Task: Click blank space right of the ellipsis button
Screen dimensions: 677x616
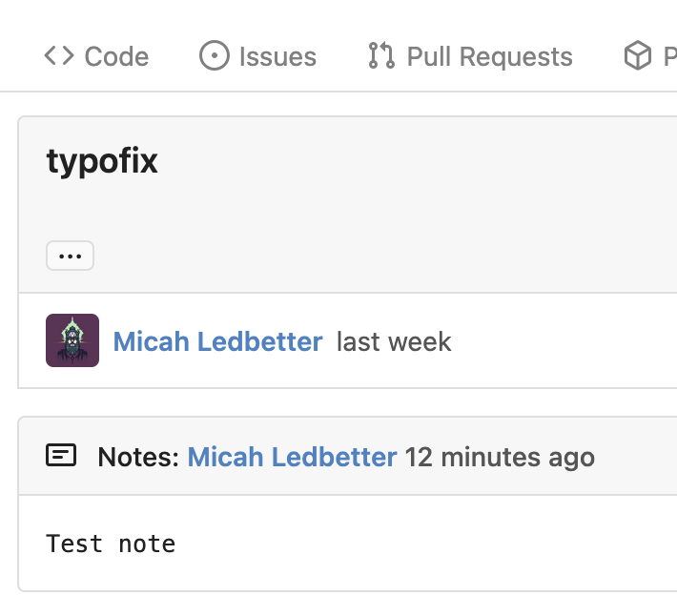Action: click(x=381, y=256)
